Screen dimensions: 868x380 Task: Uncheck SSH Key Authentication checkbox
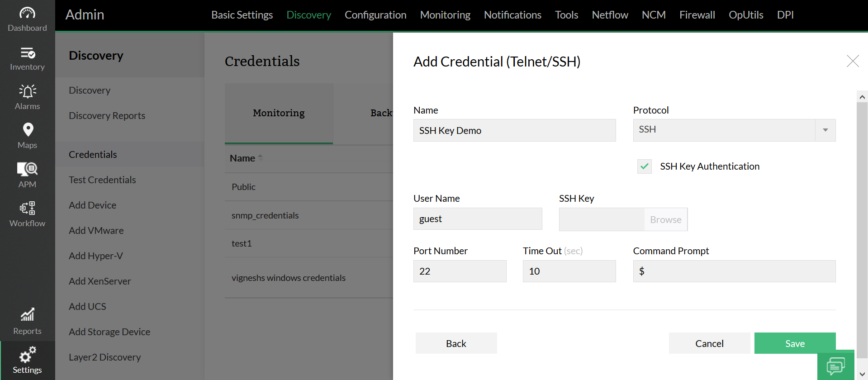(645, 166)
